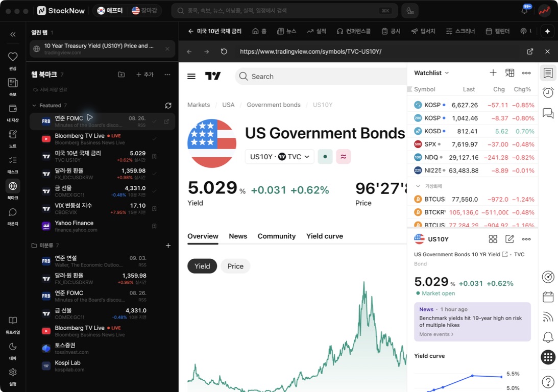The width and height of the screenshot is (558, 392).
Task: Open Watchlist more options ellipsis
Action: tap(526, 72)
